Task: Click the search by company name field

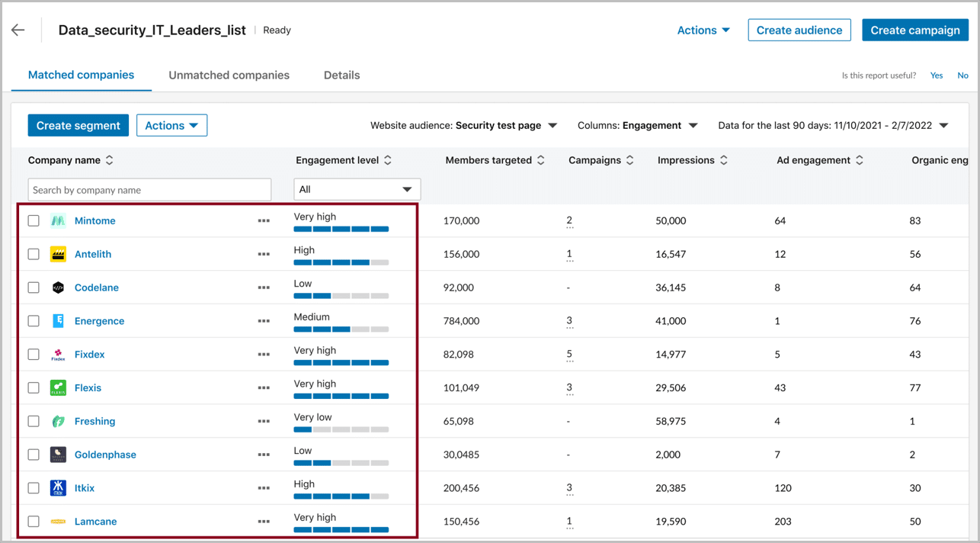Action: [x=149, y=188]
